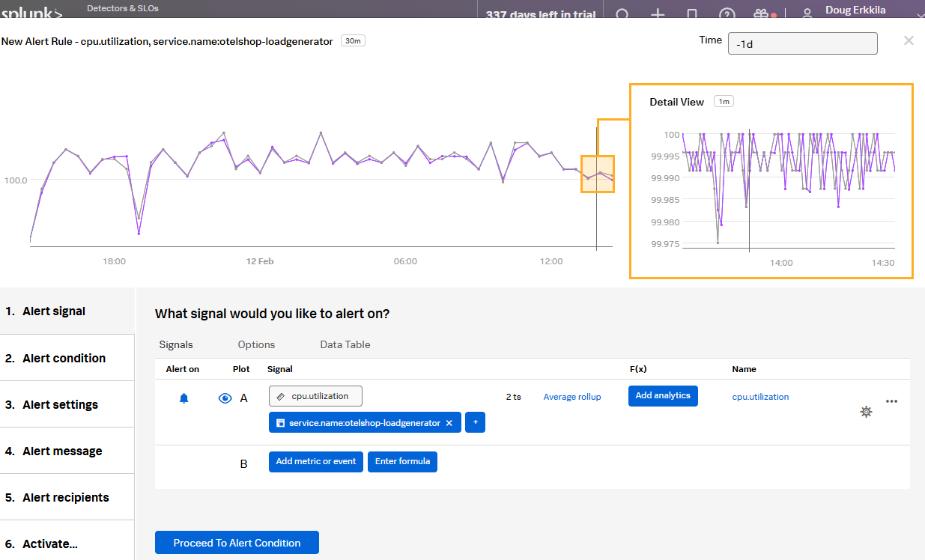
Task: Click the plus create icon in header
Action: [x=658, y=13]
